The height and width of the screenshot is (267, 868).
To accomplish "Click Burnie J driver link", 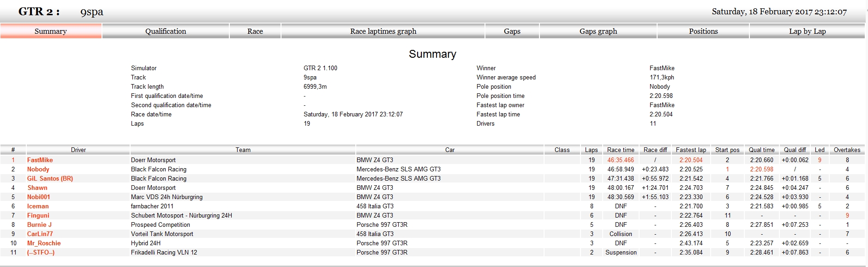I will pyautogui.click(x=39, y=225).
